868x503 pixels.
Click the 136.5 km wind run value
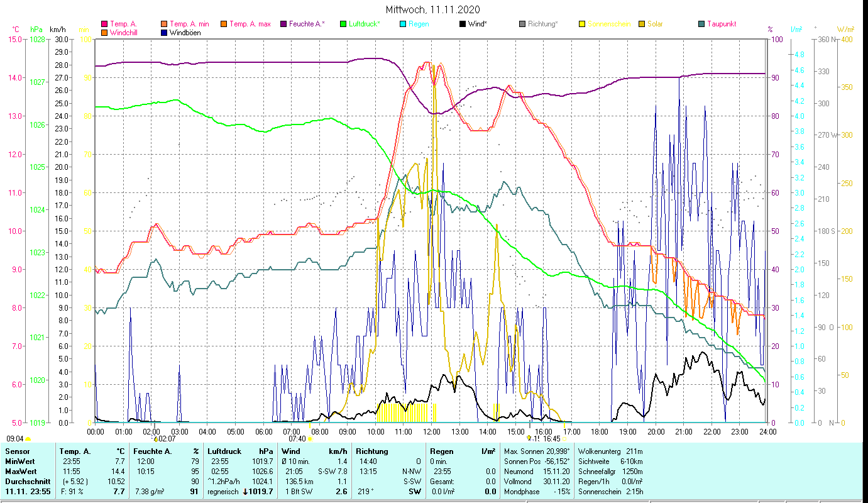(299, 482)
